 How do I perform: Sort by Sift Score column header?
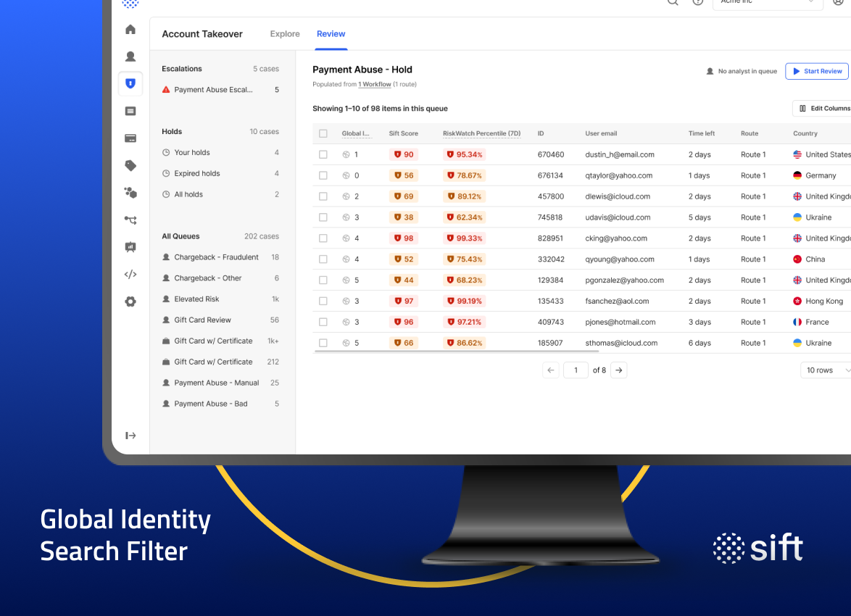click(x=403, y=133)
